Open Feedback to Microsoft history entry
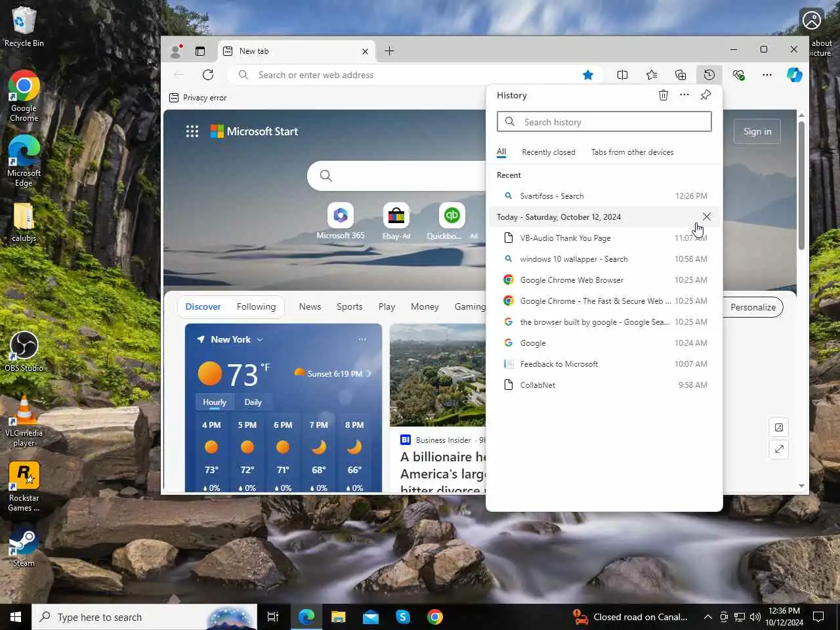The image size is (840, 630). 604,364
